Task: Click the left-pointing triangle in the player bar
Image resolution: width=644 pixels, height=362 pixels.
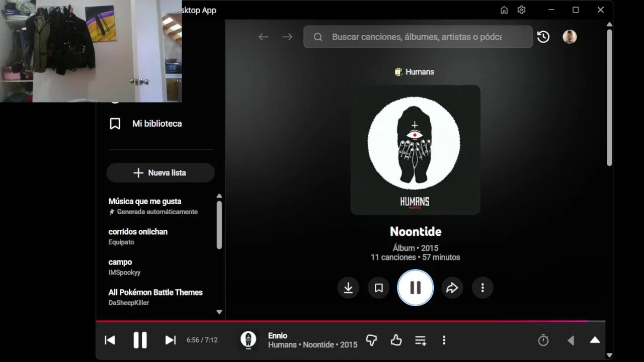Action: (x=571, y=340)
